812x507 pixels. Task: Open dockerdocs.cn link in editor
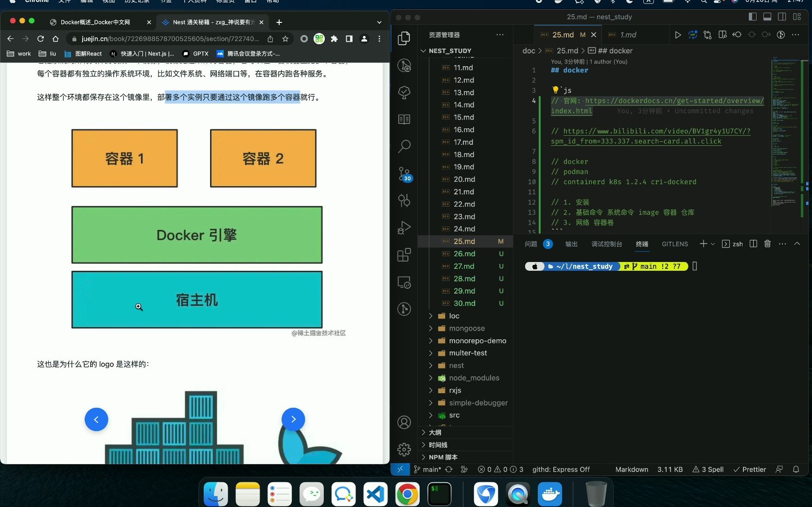(x=674, y=101)
